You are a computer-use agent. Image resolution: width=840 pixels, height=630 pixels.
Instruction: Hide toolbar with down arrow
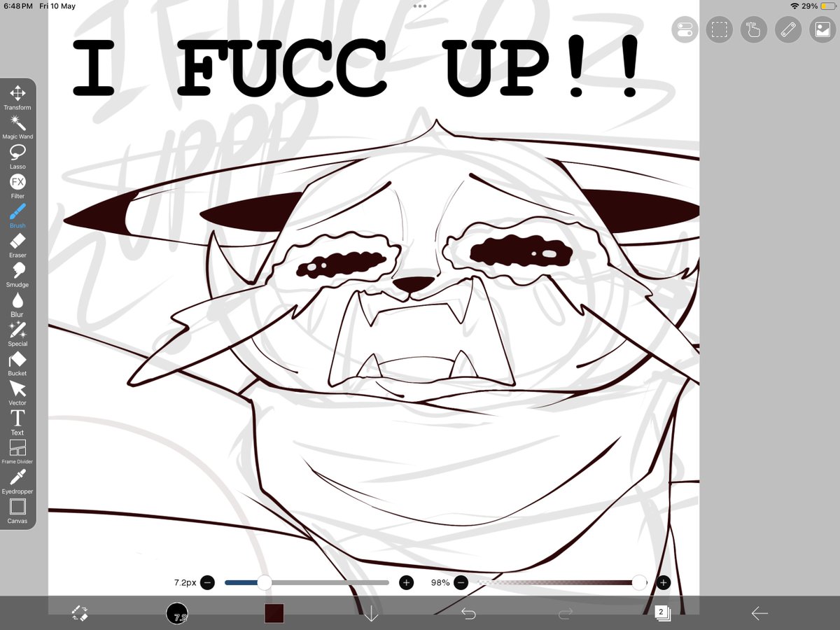pos(371,614)
